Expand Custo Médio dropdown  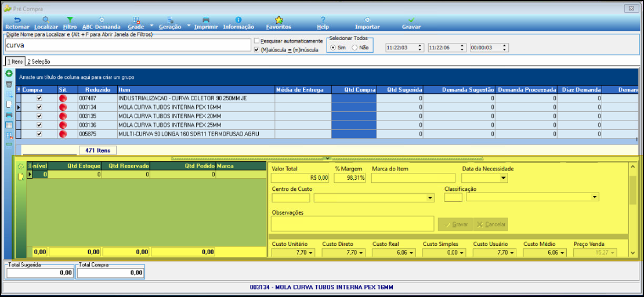tap(562, 253)
